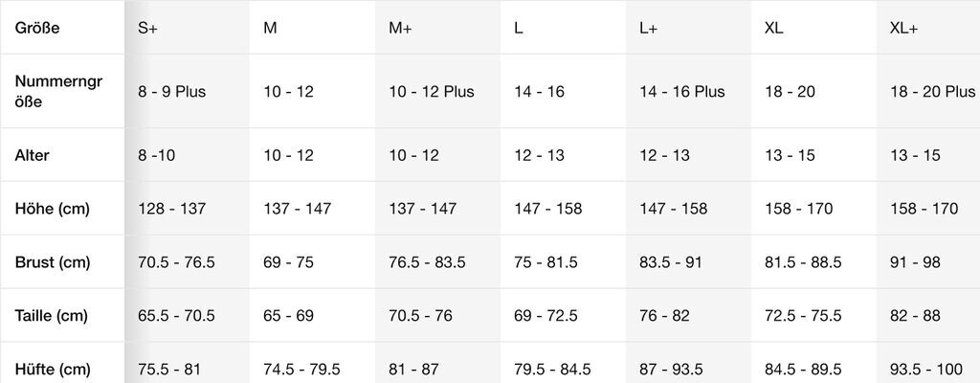
Task: Click the Nummerngröße row label
Action: (x=58, y=92)
